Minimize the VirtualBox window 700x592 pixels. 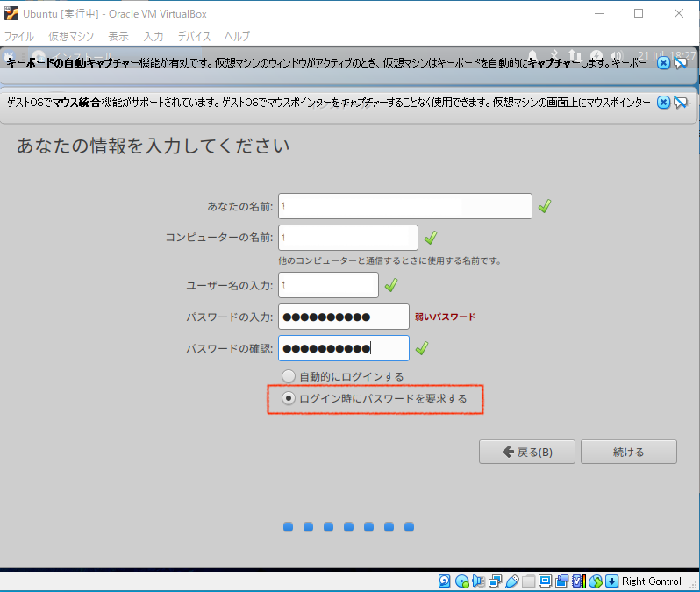(599, 13)
